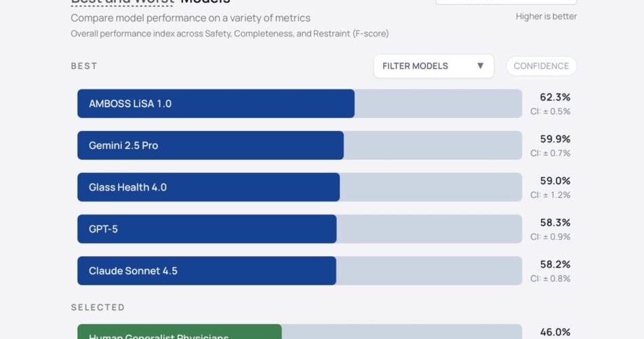Click the 'Higher is better' label
The height and width of the screenshot is (339, 644).
[x=546, y=16]
